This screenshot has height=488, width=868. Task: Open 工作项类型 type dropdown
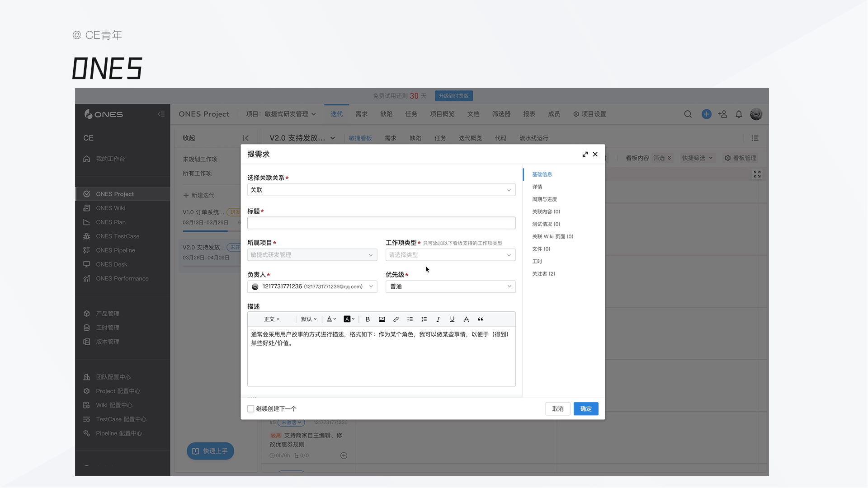click(x=450, y=255)
